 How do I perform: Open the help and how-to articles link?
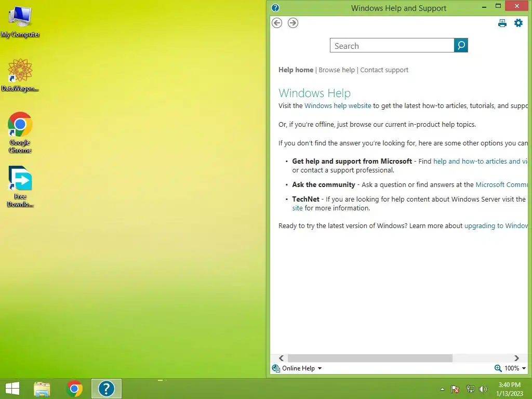tap(481, 162)
